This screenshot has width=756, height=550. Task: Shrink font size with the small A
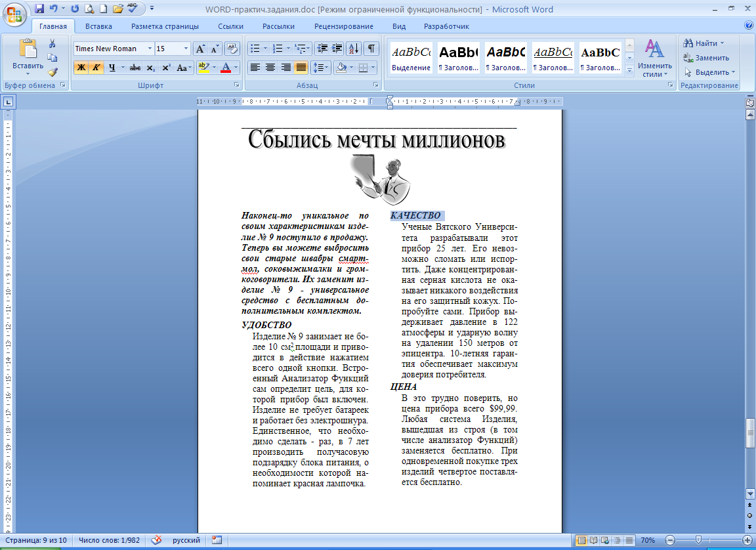(215, 49)
